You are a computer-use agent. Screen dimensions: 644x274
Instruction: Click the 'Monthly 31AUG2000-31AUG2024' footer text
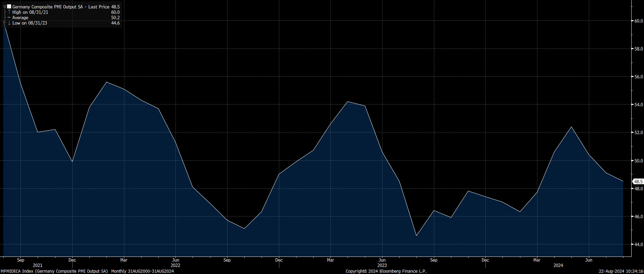(143, 271)
